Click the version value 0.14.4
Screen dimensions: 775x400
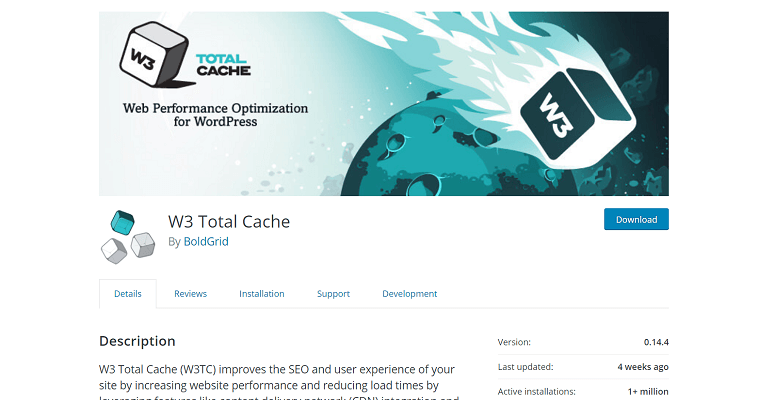(656, 342)
